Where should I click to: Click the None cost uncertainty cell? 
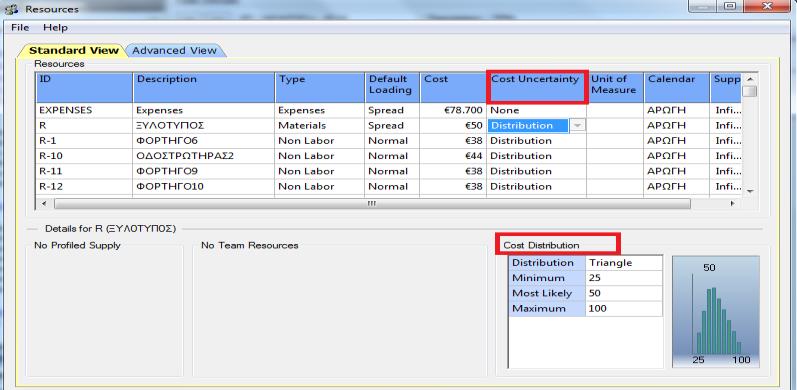coord(536,110)
